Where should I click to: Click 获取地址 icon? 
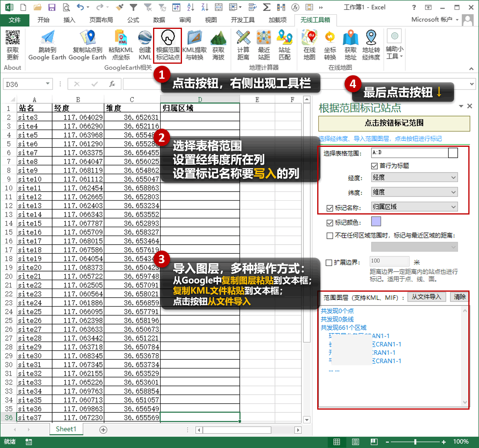click(x=350, y=45)
